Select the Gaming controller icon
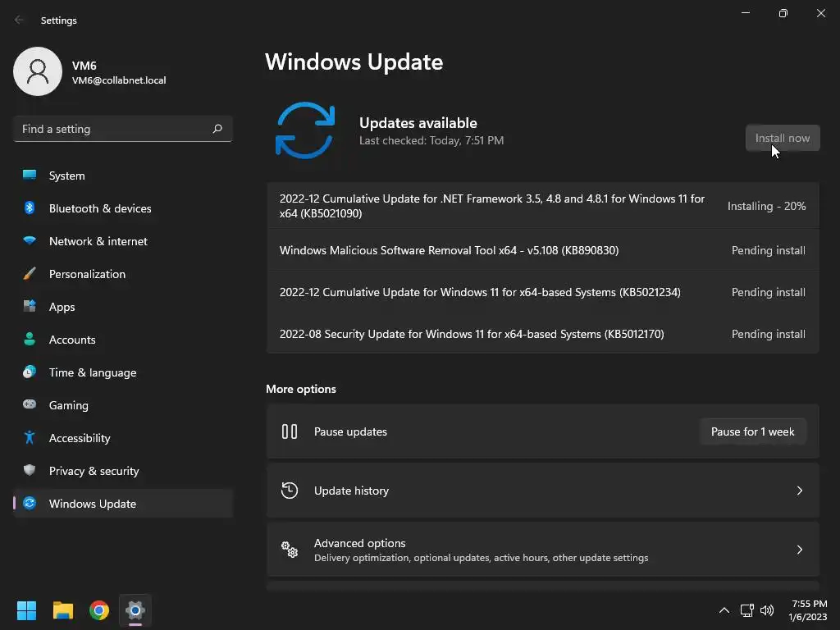This screenshot has width=840, height=630. pyautogui.click(x=30, y=404)
